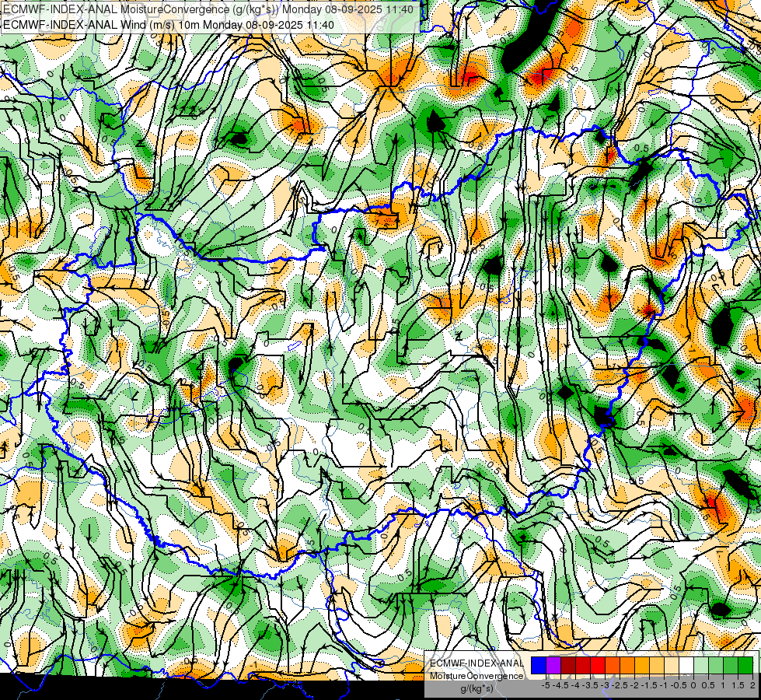Click the legend swatch between -2 and -1.5
This screenshot has width=761, height=700.
tap(642, 665)
